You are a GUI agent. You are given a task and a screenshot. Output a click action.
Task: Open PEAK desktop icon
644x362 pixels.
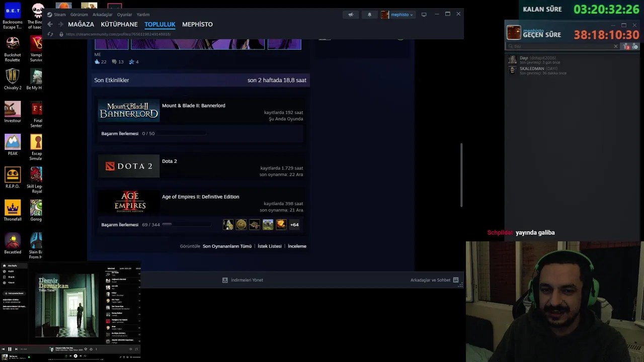[x=13, y=145]
